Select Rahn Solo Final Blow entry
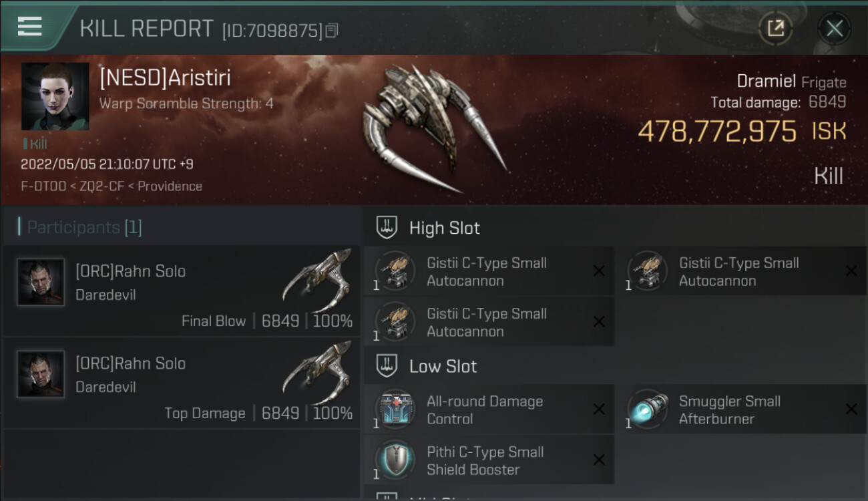 (x=182, y=291)
